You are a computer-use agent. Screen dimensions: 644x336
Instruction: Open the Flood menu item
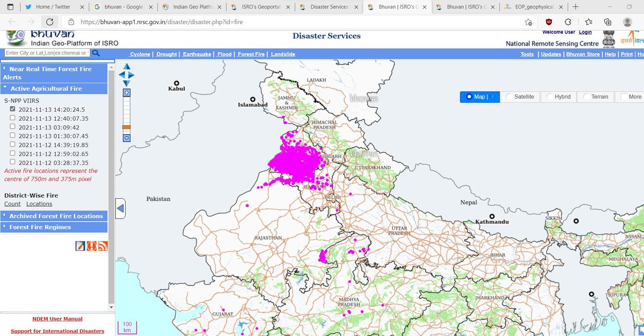point(224,54)
